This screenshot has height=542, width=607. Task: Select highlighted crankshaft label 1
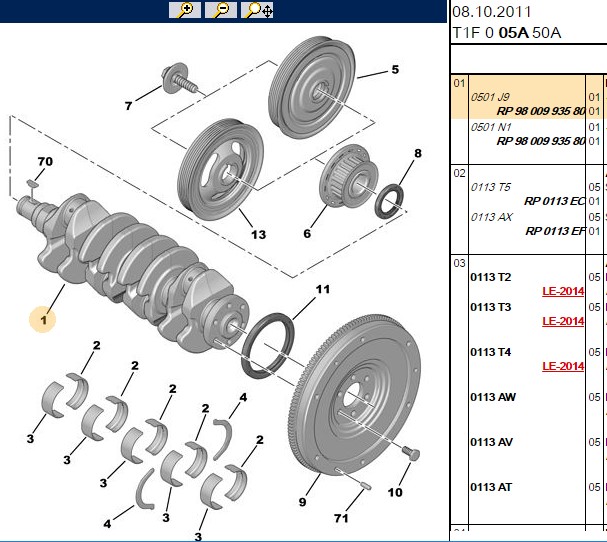tap(43, 320)
